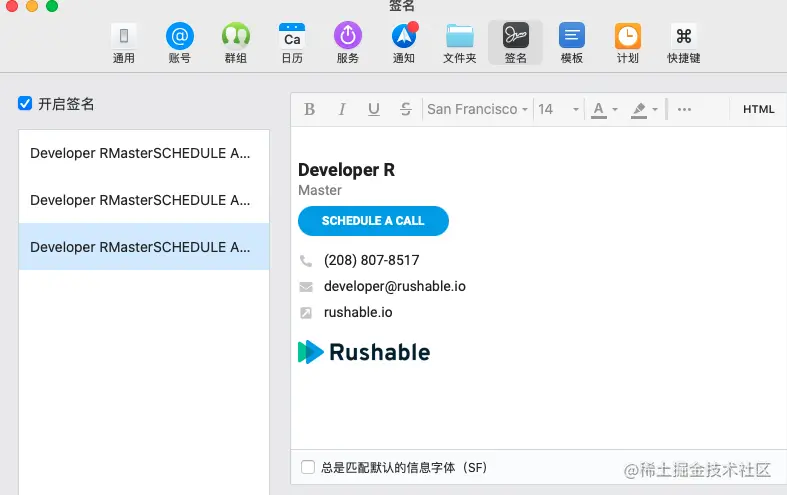787x495 pixels.
Task: Click the SCHEDULE A CALL button
Action: click(x=373, y=221)
